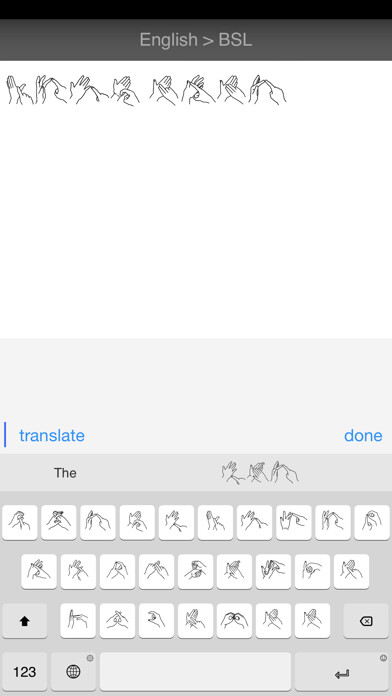Tap the BSL fingerspelling key for G

[195, 571]
